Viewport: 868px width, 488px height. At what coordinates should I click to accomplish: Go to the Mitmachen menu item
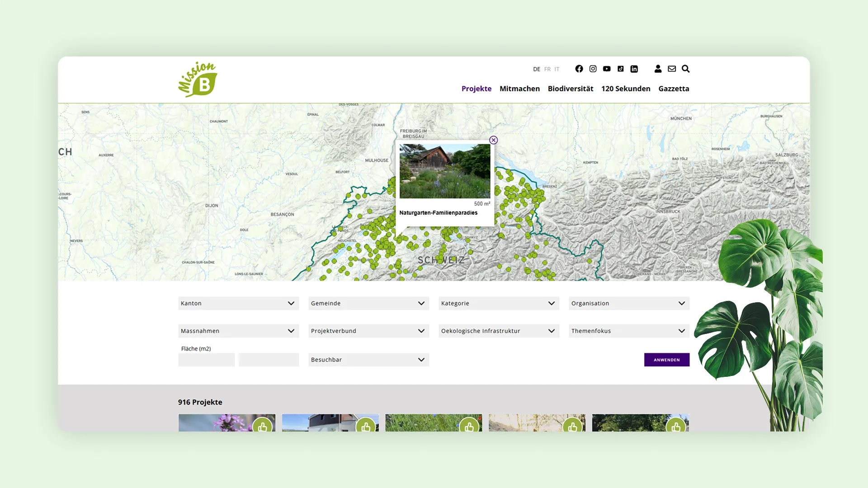pyautogui.click(x=519, y=89)
